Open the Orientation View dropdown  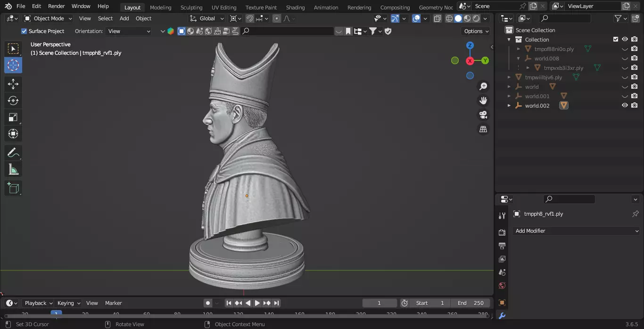(x=129, y=31)
